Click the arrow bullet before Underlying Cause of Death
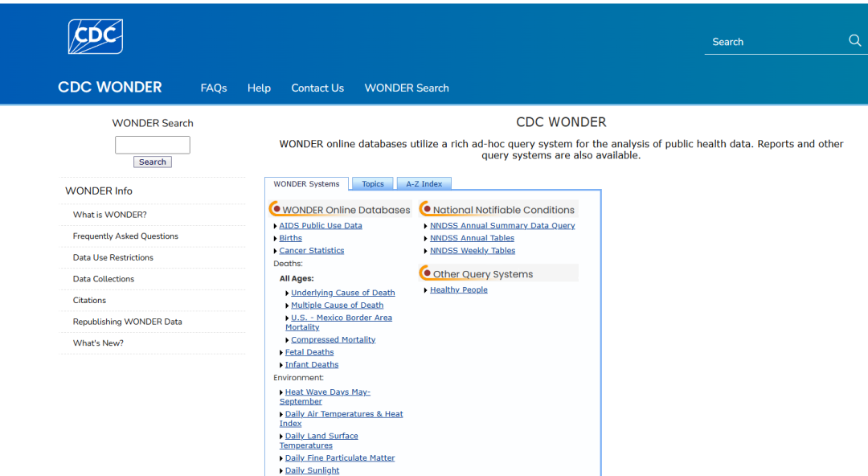The height and width of the screenshot is (476, 868). (x=287, y=293)
